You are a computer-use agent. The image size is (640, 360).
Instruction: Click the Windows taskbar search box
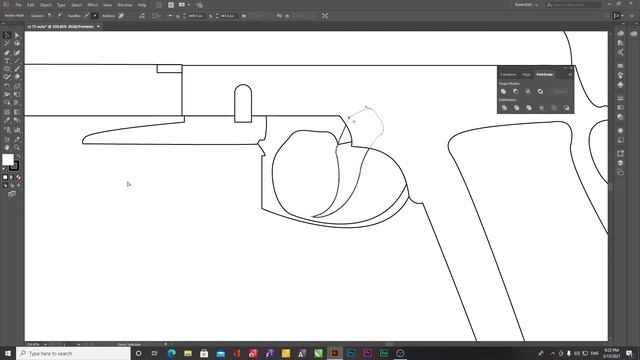[73, 353]
